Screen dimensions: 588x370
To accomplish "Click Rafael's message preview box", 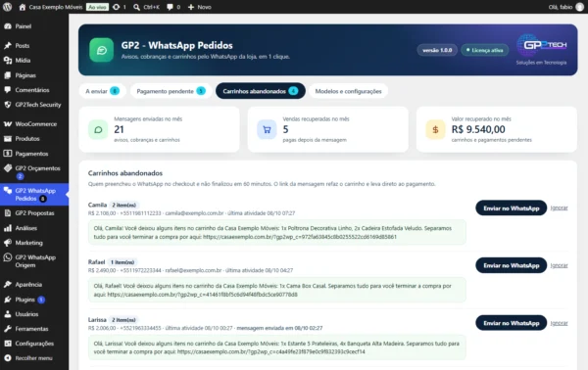I will [x=277, y=290].
